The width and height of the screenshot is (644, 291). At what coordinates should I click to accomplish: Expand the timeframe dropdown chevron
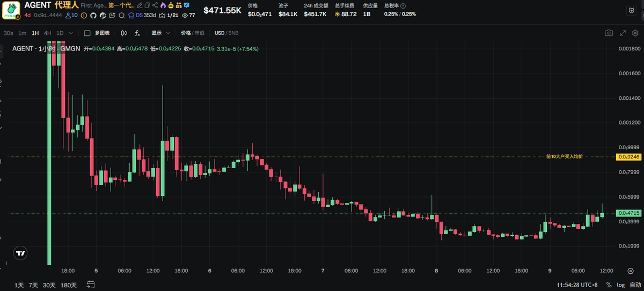coord(71,33)
